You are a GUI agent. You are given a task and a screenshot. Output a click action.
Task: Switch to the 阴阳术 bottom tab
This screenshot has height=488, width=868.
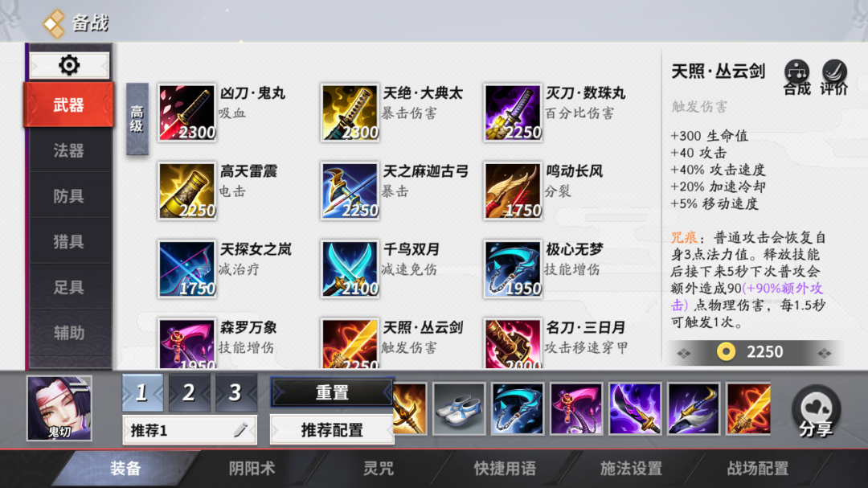click(x=252, y=469)
